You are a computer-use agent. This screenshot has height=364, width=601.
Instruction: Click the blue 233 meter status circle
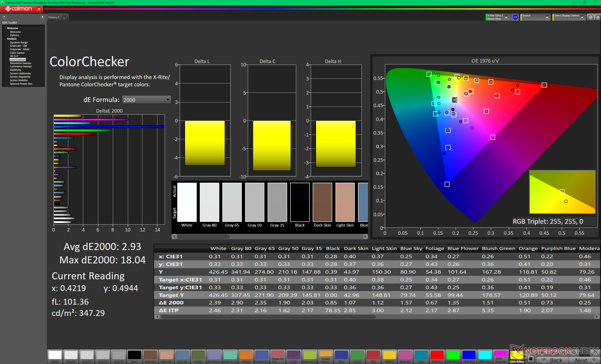(515, 17)
